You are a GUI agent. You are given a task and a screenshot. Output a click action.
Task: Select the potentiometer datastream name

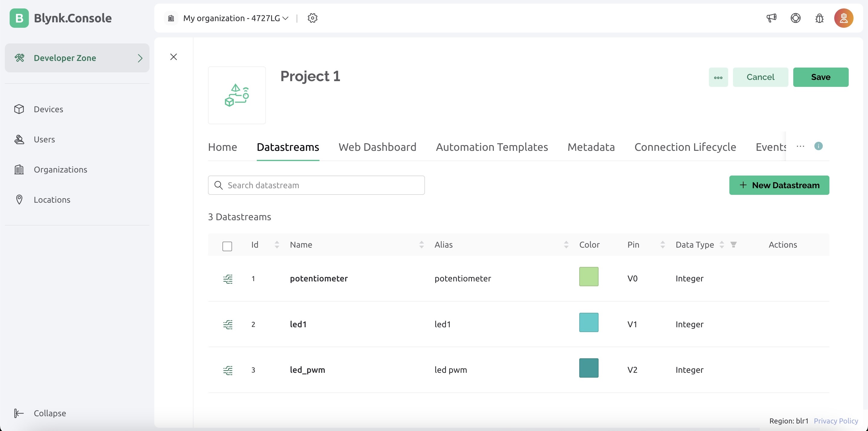[319, 278]
